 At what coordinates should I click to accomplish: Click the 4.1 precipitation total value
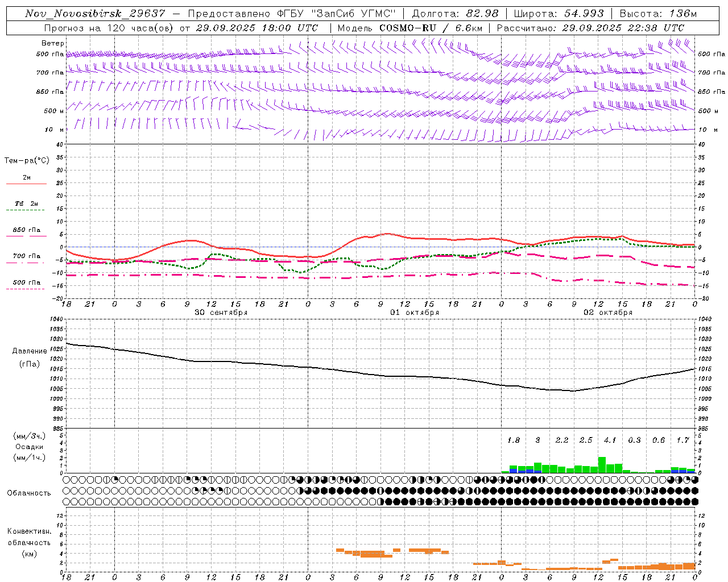pos(610,440)
